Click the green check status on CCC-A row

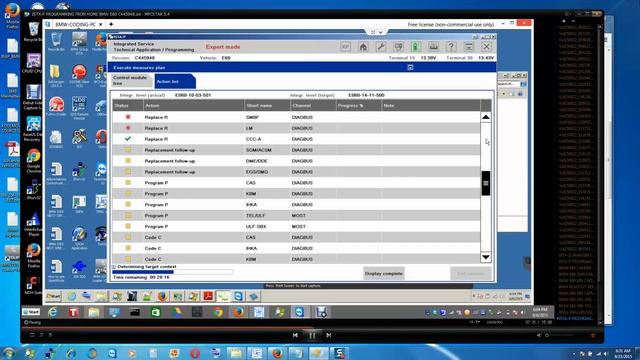tap(128, 139)
